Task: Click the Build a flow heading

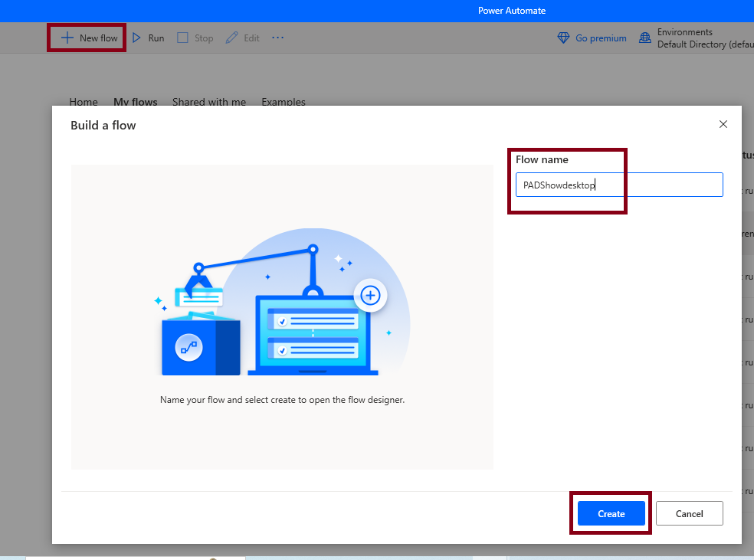Action: (x=103, y=126)
